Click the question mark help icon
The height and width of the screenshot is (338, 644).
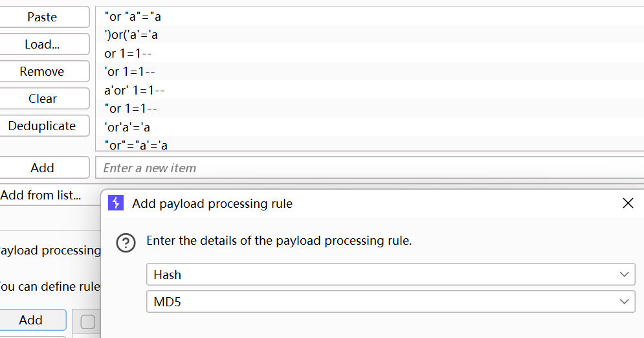(x=126, y=243)
